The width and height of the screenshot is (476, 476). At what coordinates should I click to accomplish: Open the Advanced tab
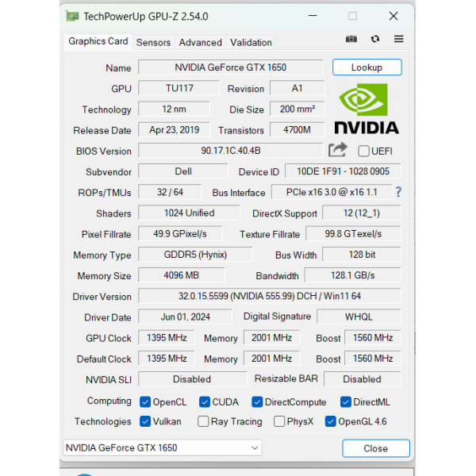201,43
